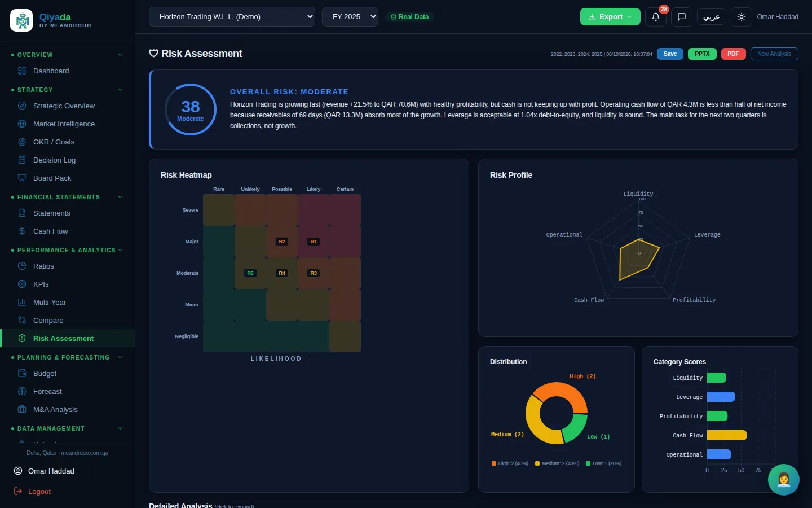The width and height of the screenshot is (812, 508).
Task: Click the green Liquidity score bar
Action: [x=717, y=378]
